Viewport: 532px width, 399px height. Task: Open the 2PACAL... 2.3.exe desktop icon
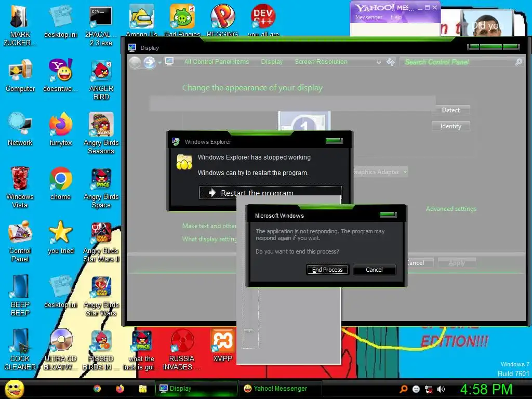[101, 24]
